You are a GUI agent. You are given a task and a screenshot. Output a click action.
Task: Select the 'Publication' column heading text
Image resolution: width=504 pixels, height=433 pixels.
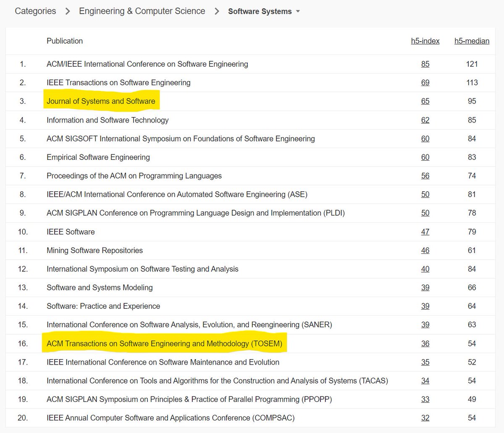click(65, 41)
